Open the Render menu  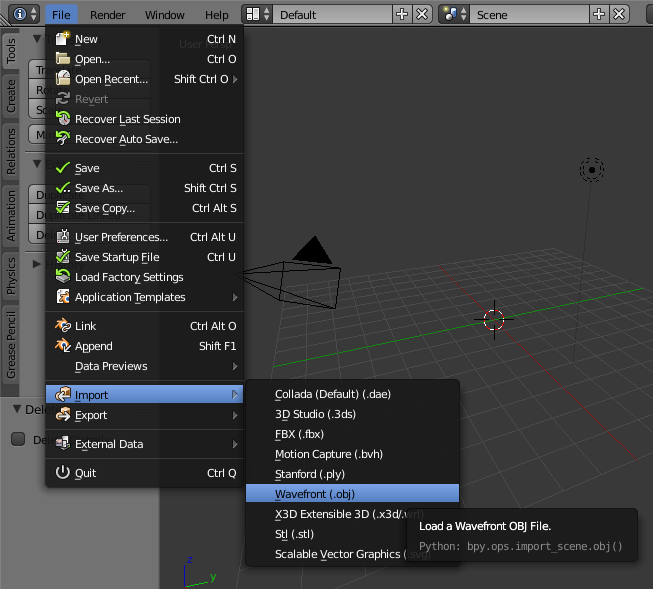(x=108, y=15)
